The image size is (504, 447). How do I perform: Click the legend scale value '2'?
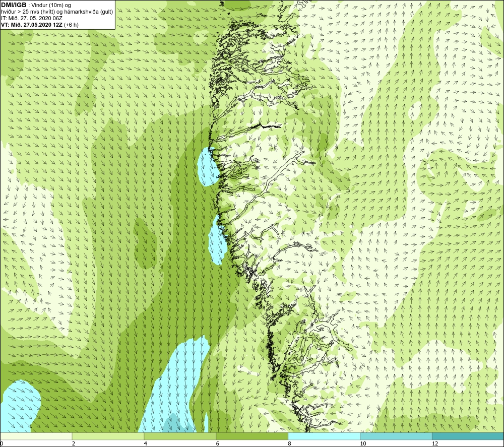(x=74, y=443)
